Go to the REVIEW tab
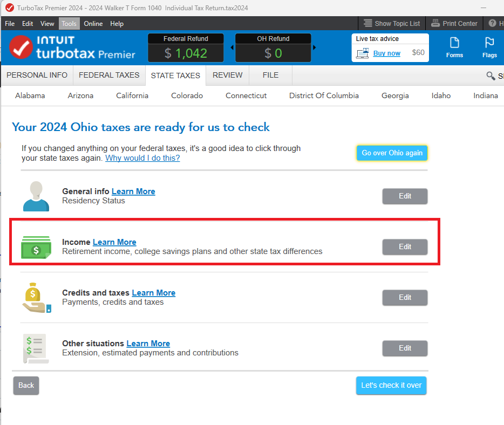 228,75
